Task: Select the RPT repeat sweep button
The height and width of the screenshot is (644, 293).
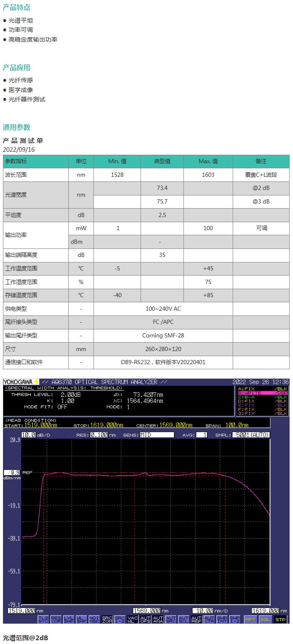Action: (251, 619)
